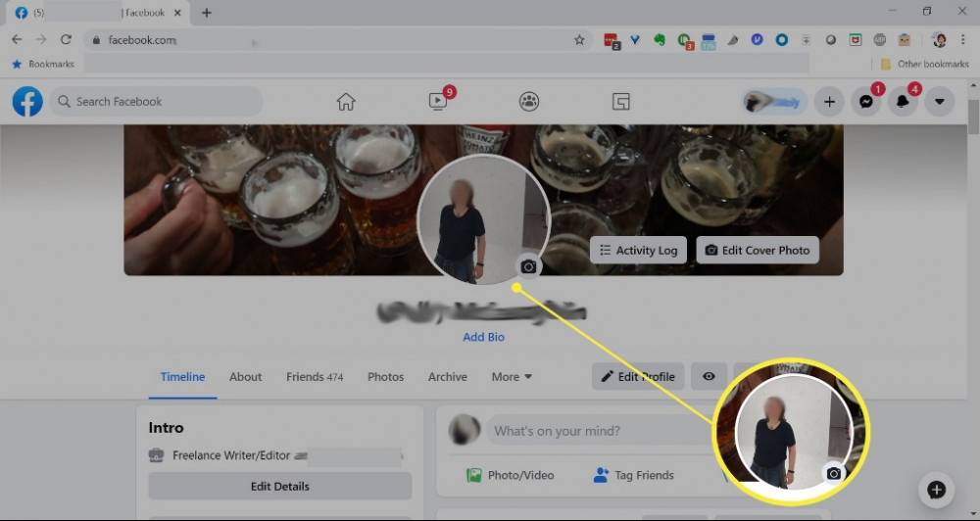Click Tag Friends
Screen dimensions: 980x521
point(634,475)
